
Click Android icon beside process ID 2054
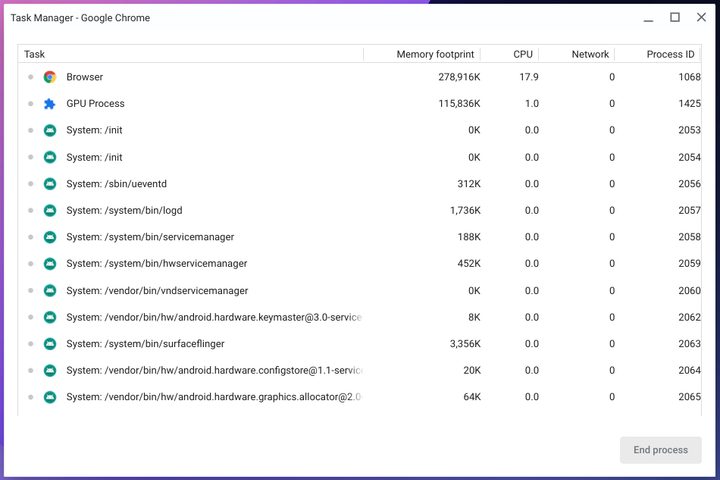50,157
